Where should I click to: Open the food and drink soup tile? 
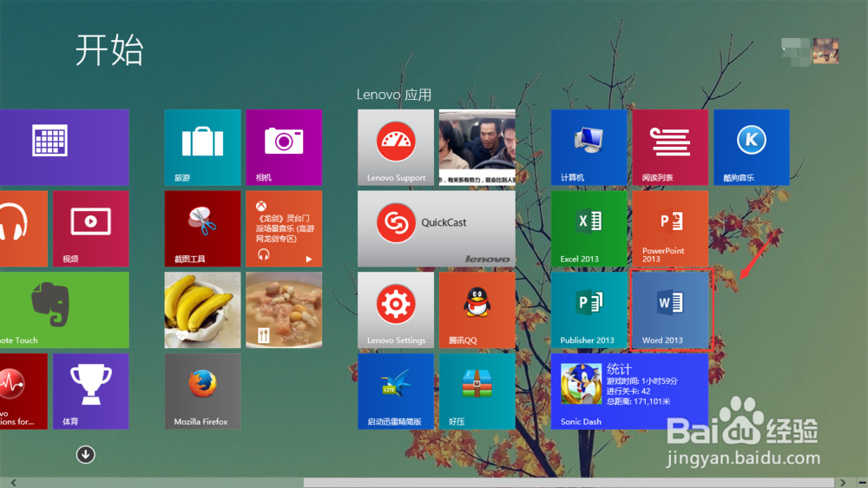coord(284,310)
